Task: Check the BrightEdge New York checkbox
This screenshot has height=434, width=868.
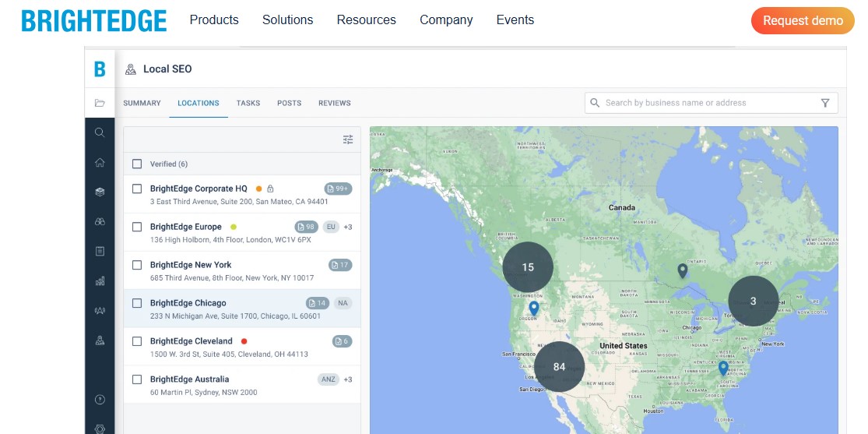Action: coord(137,265)
